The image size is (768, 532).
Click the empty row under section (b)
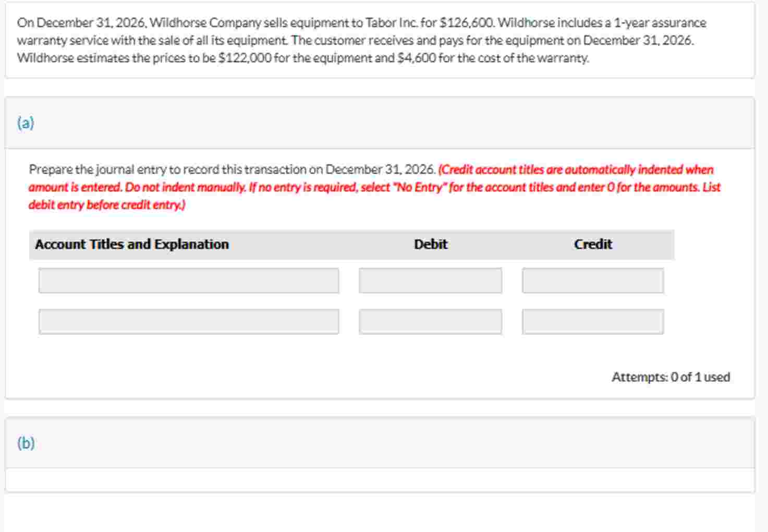tap(381, 478)
